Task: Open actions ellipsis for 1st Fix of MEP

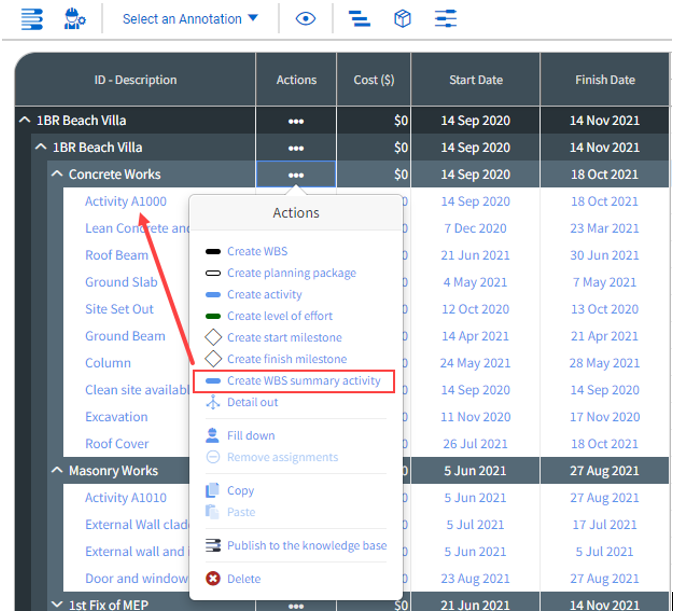Action: click(296, 605)
